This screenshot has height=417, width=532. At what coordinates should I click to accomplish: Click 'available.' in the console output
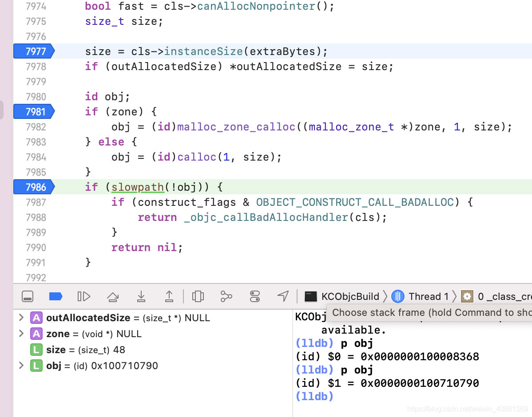pos(353,330)
